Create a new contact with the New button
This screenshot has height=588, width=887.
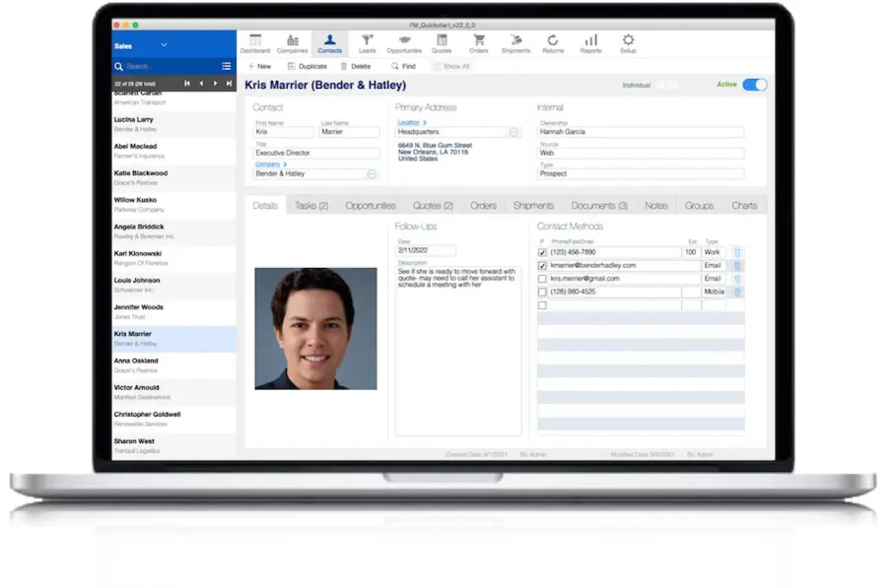pyautogui.click(x=259, y=66)
